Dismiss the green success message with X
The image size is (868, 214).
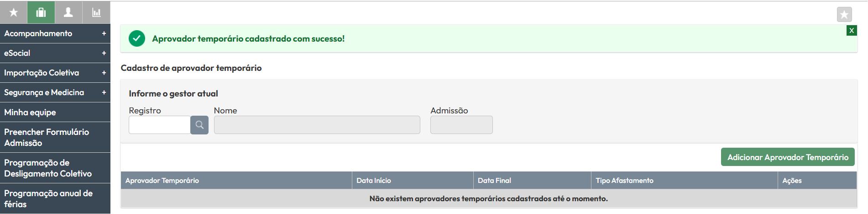click(x=851, y=31)
